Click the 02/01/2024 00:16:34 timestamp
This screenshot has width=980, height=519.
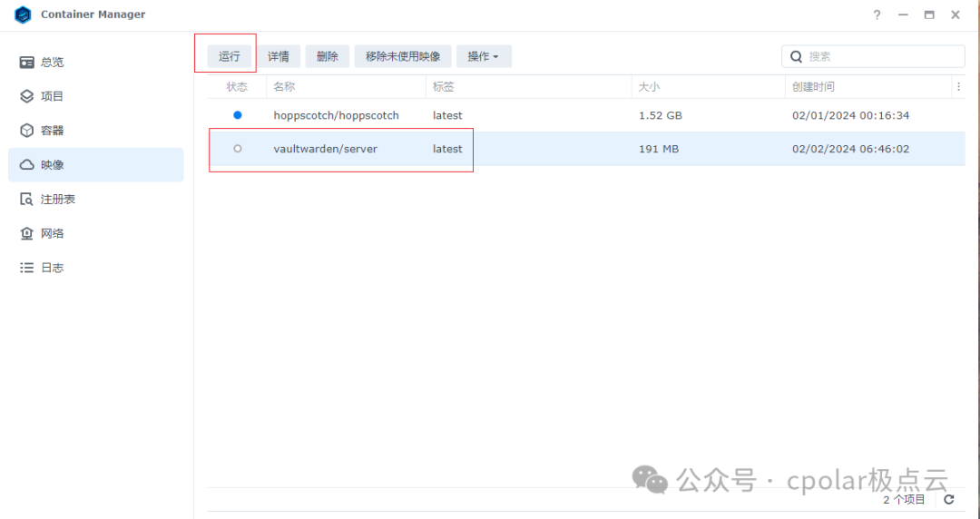850,115
